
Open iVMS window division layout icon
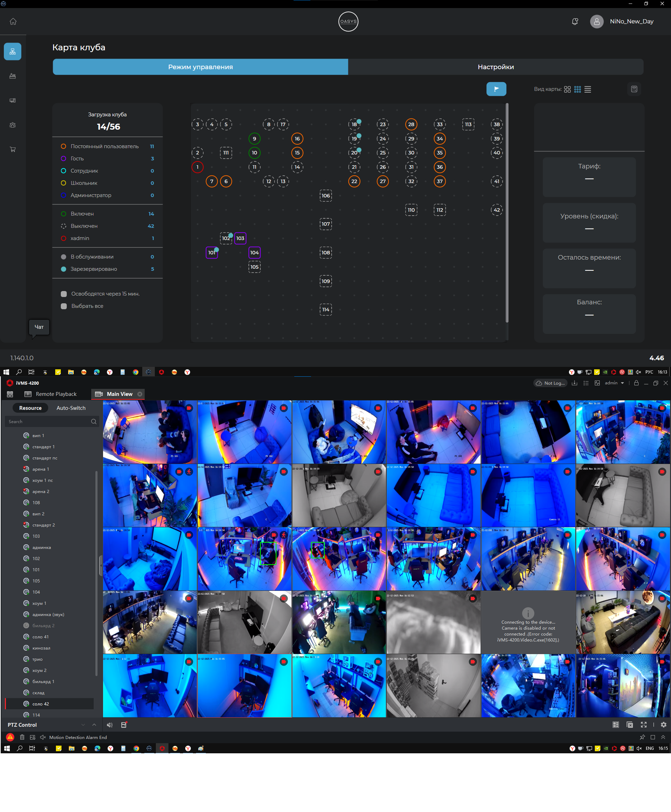point(616,725)
